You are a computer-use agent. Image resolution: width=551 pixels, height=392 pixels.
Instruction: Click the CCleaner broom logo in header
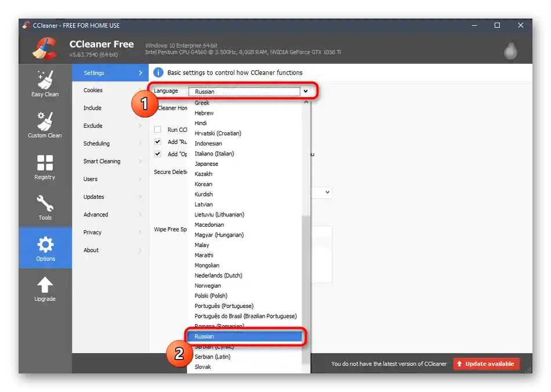pyautogui.click(x=45, y=48)
